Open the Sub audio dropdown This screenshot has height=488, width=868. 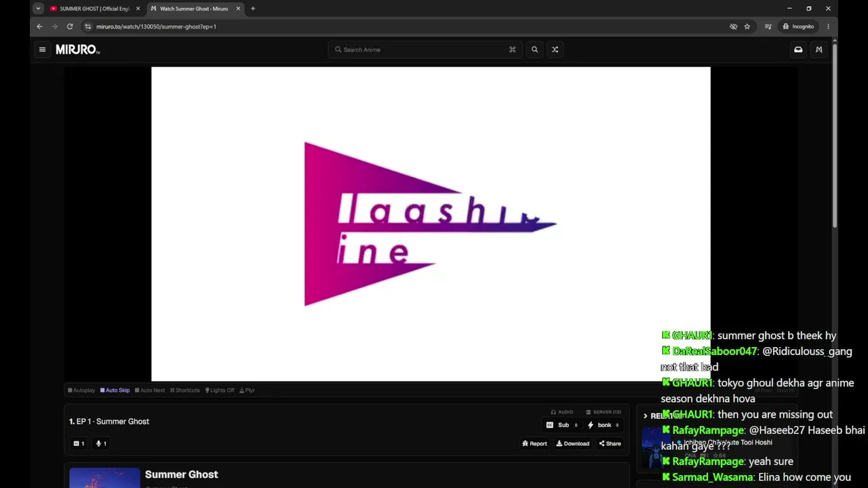(x=563, y=425)
